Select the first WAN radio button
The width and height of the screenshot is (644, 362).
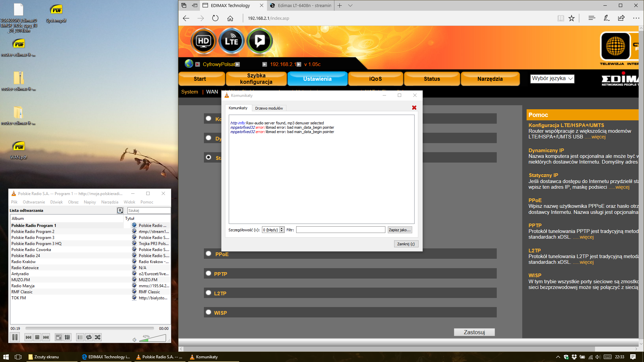[x=208, y=119]
